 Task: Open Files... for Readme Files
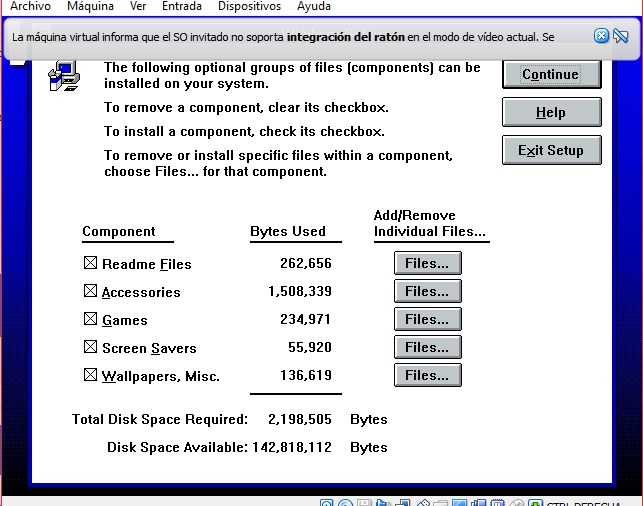pos(427,264)
